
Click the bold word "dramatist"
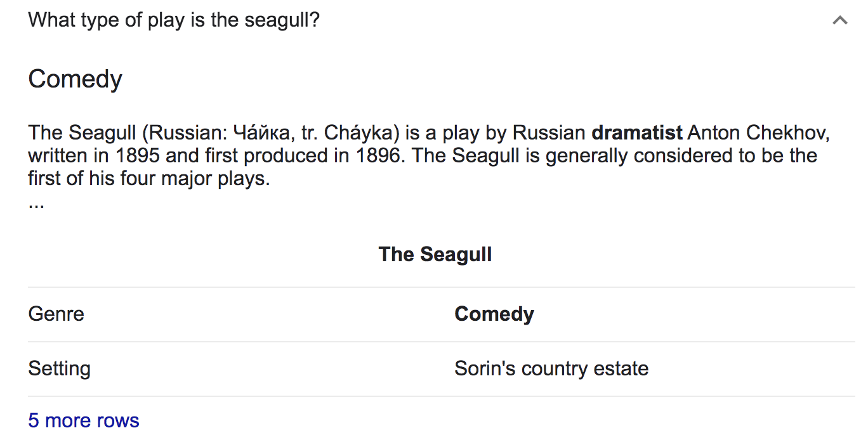point(637,133)
